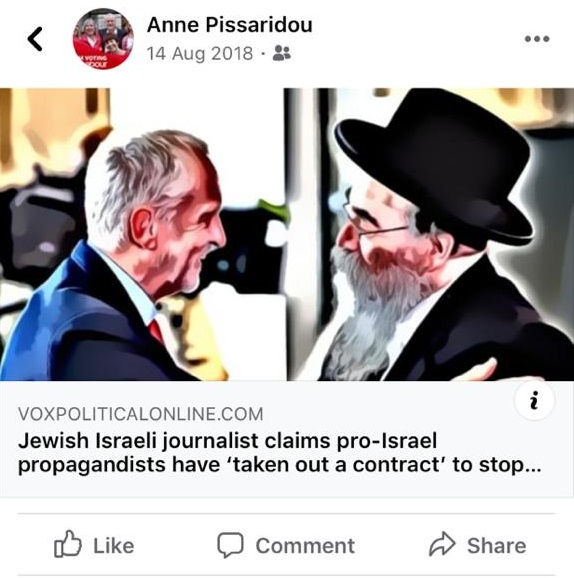Open the three-dot post options menu
Image resolution: width=574 pixels, height=578 pixels.
coord(537,39)
